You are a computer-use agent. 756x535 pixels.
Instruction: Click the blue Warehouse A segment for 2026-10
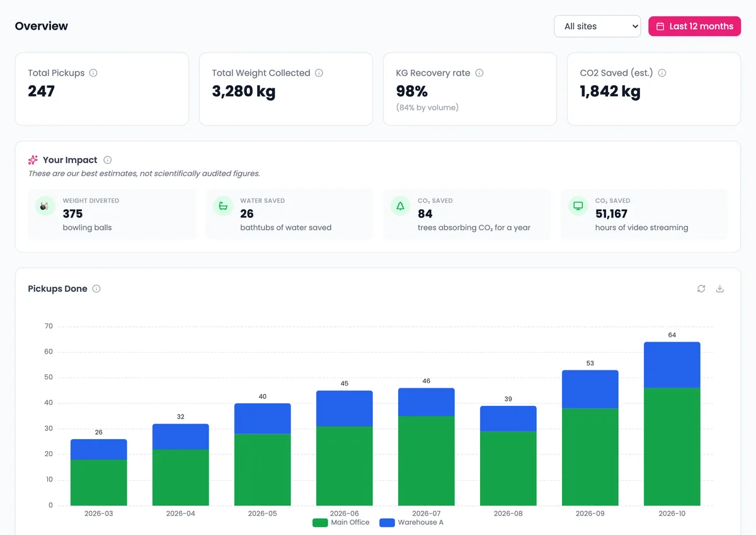point(672,365)
